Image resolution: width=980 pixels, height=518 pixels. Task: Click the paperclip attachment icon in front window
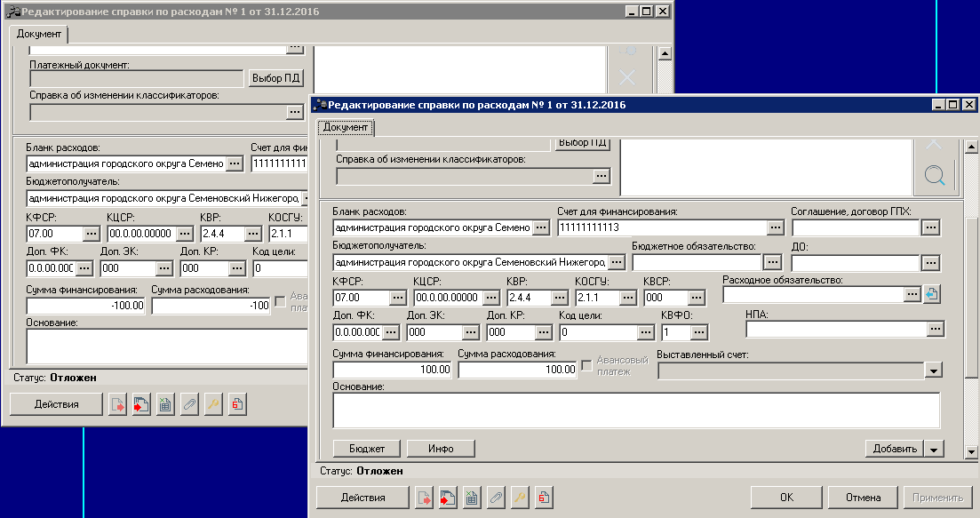(x=495, y=498)
